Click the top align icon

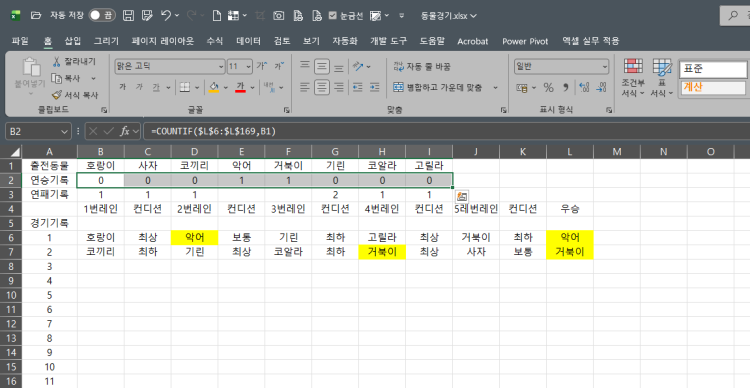pyautogui.click(x=305, y=66)
